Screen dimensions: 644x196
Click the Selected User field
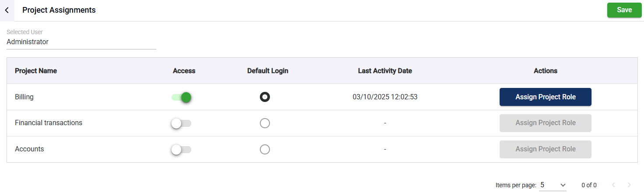point(81,42)
